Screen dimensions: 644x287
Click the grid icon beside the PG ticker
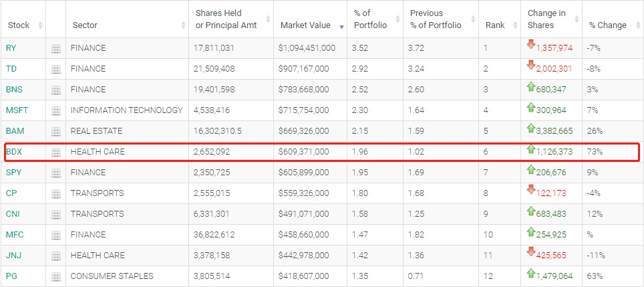point(56,276)
